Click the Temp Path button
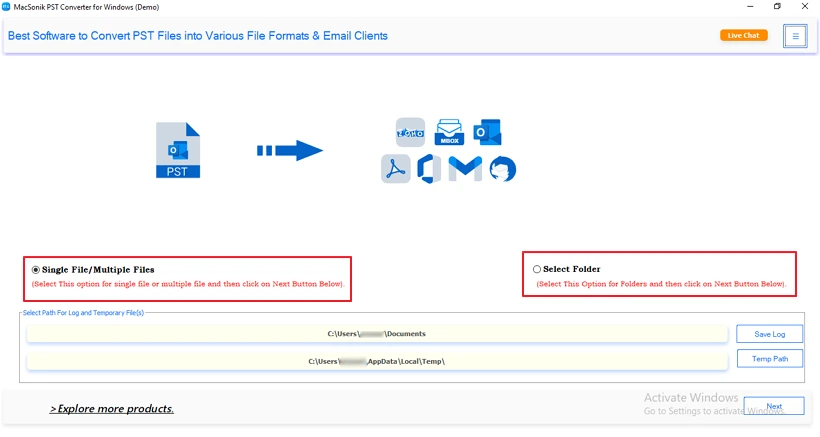Screen dimensions: 820x437 (x=769, y=359)
